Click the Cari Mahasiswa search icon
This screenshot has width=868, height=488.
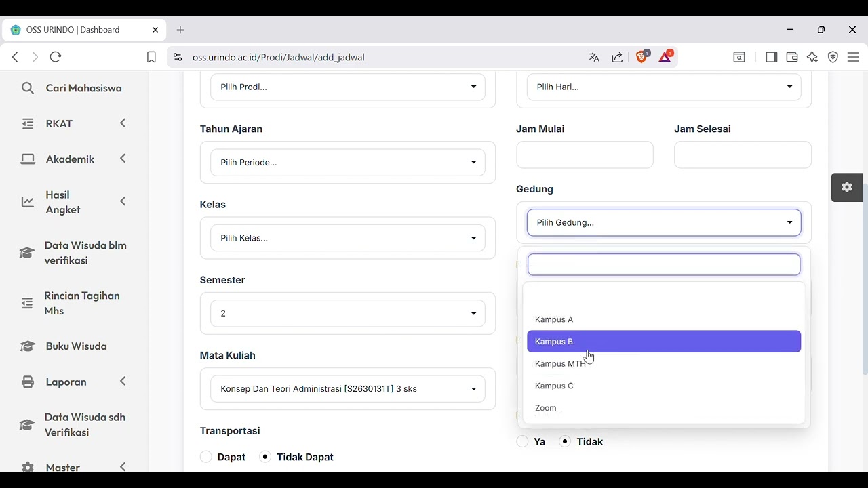pyautogui.click(x=28, y=88)
